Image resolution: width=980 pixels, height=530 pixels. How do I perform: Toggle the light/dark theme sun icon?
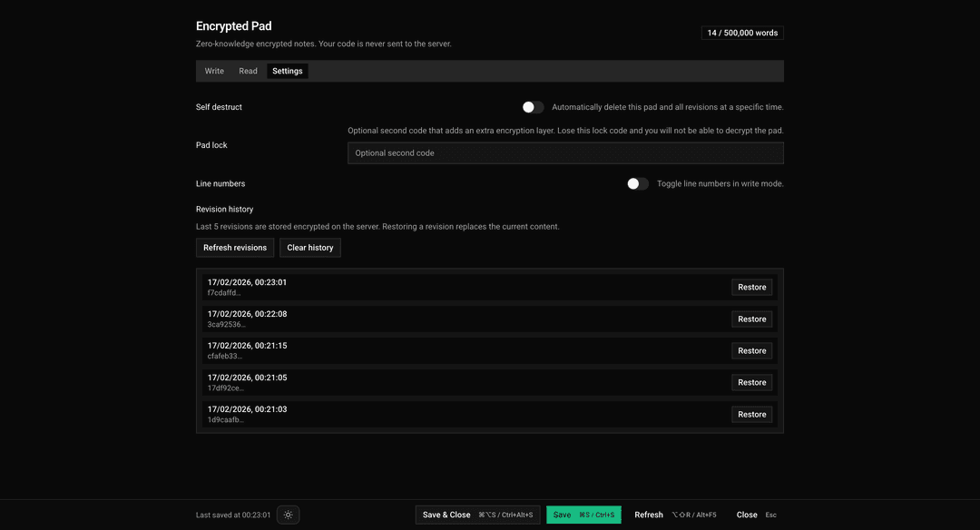(x=289, y=515)
